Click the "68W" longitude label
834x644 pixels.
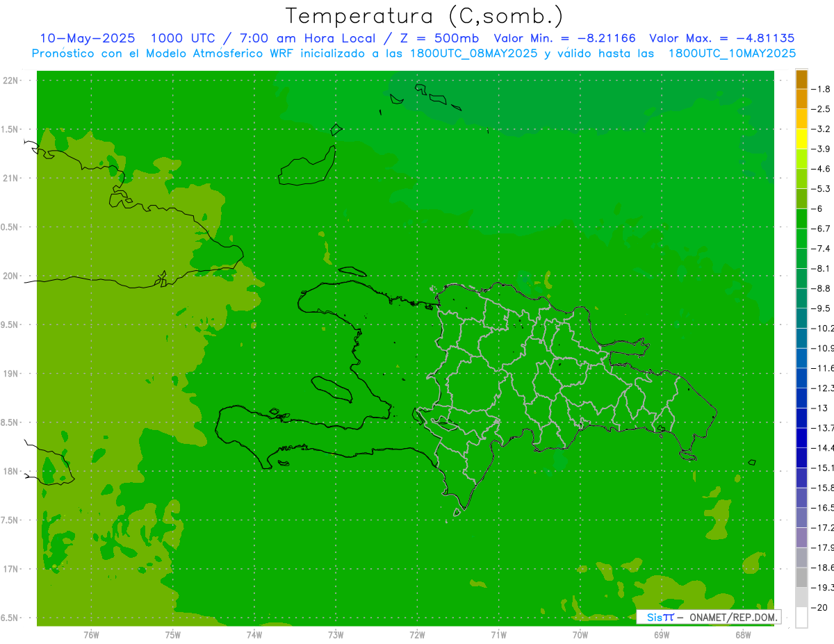tap(743, 634)
